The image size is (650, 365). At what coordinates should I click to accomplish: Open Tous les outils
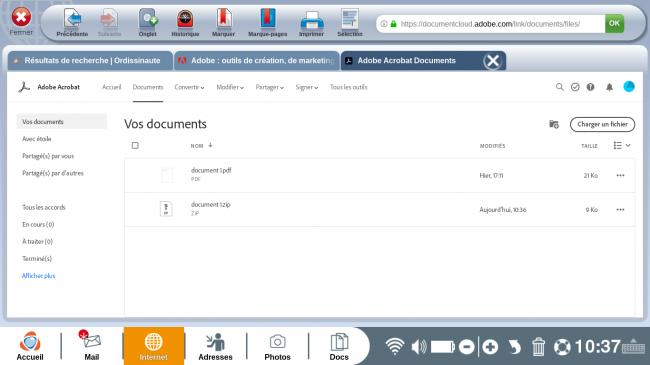click(349, 87)
